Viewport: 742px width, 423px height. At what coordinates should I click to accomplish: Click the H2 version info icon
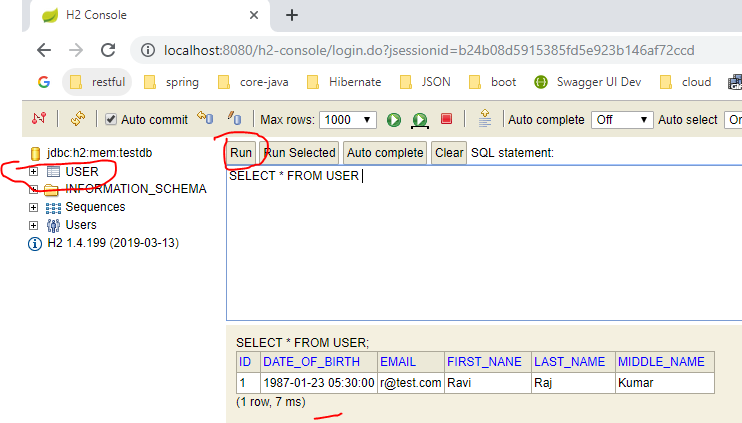coord(35,244)
